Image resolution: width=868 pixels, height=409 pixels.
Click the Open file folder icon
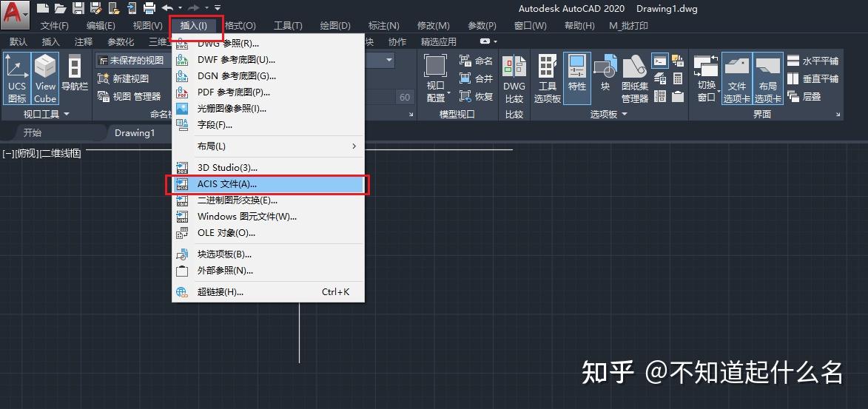click(61, 7)
